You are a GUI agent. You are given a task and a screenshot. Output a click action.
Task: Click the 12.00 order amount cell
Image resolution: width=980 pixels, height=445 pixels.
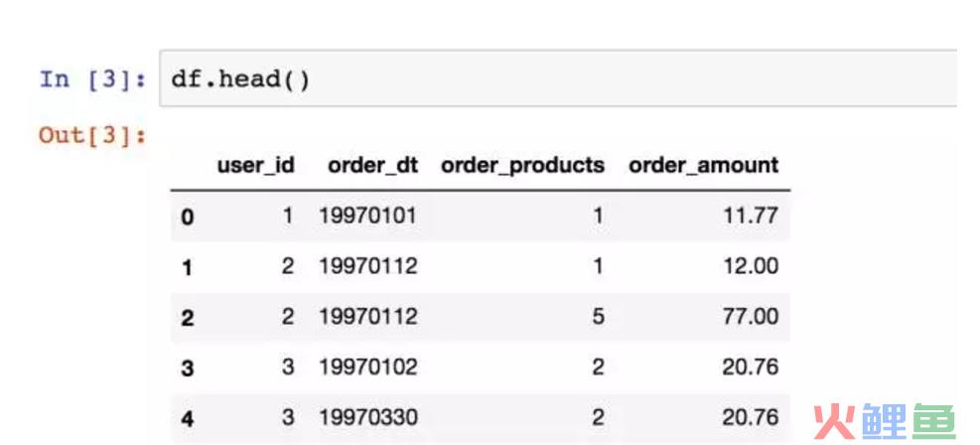pyautogui.click(x=751, y=266)
